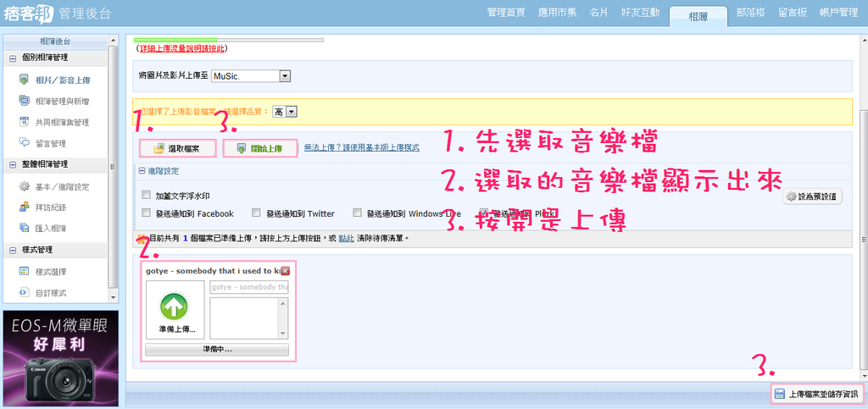The width and height of the screenshot is (868, 409).
Task: Click the 基本/進階設定 gear icon
Action: click(x=24, y=186)
